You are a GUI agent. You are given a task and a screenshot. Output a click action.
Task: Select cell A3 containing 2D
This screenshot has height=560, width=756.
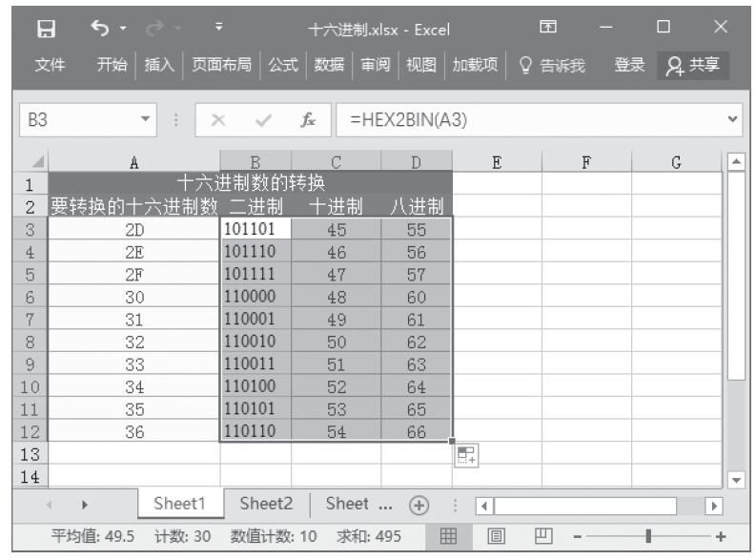(133, 230)
